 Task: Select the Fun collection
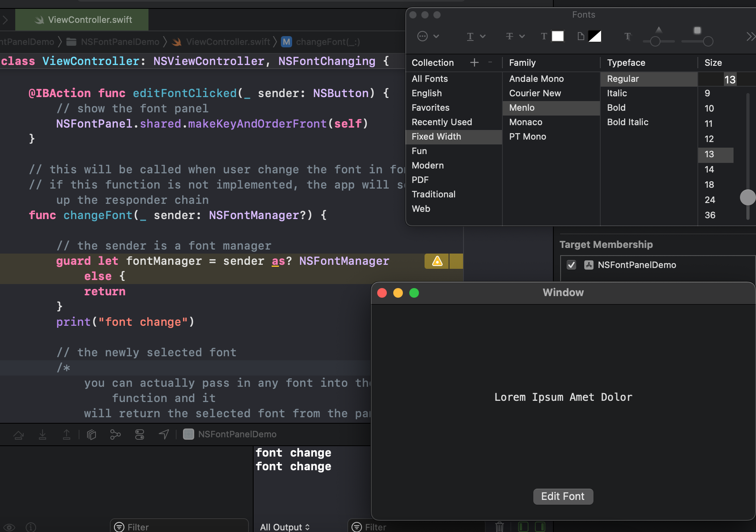click(x=454, y=151)
